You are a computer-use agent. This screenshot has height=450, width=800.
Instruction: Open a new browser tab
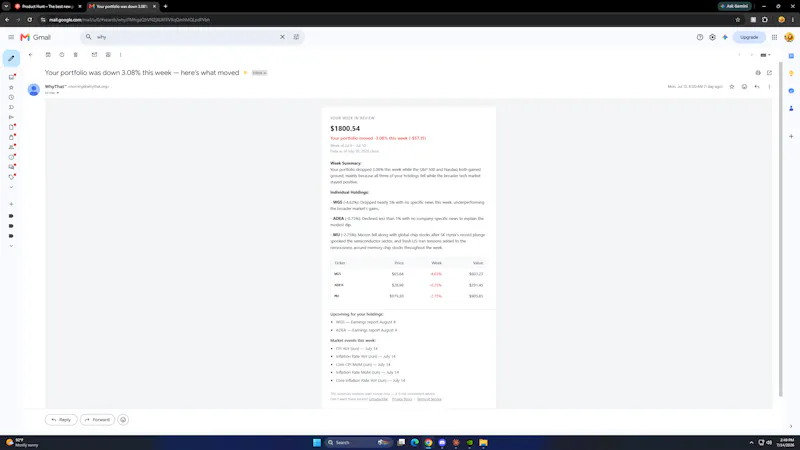click(165, 6)
